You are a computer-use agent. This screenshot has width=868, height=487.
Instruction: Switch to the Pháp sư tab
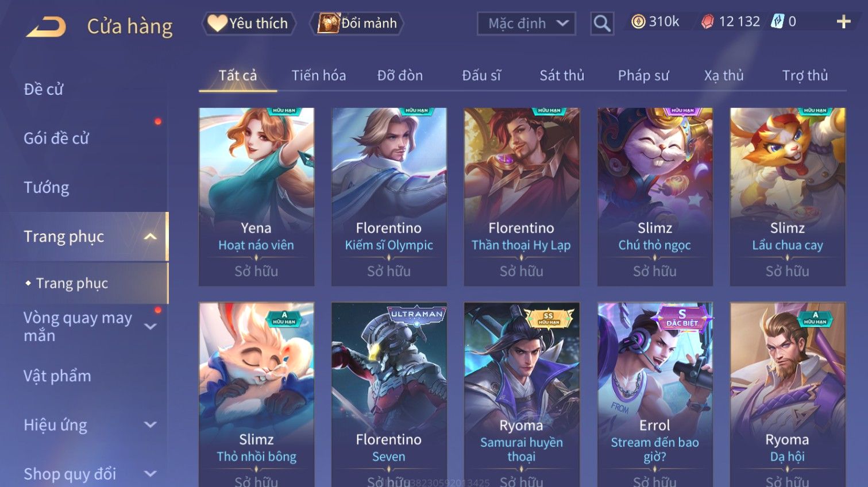point(643,75)
